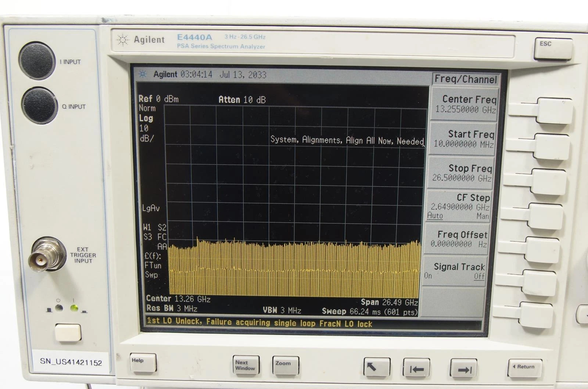Click the 26.5000000 GHz stop frequency value
The height and width of the screenshot is (389, 588).
coord(462,178)
